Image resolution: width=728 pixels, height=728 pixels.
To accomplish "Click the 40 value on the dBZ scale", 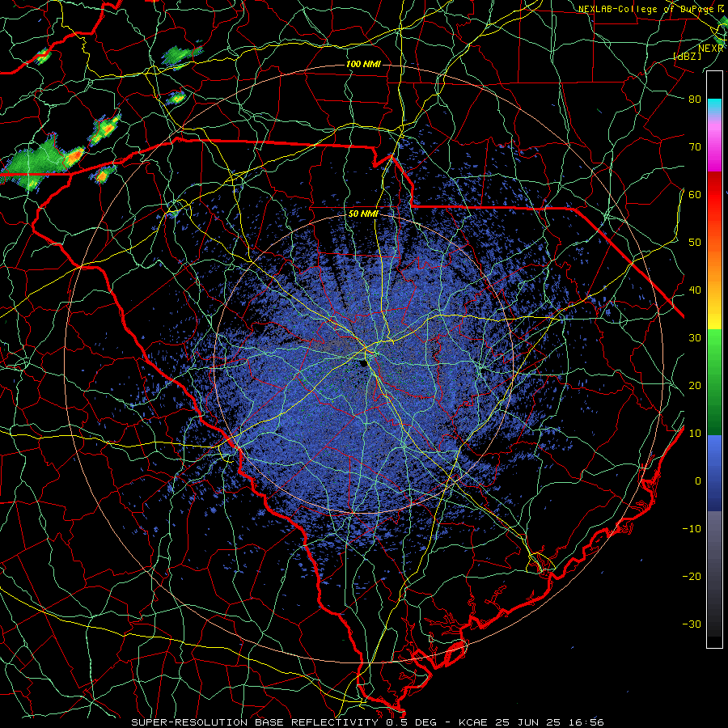I will point(695,290).
